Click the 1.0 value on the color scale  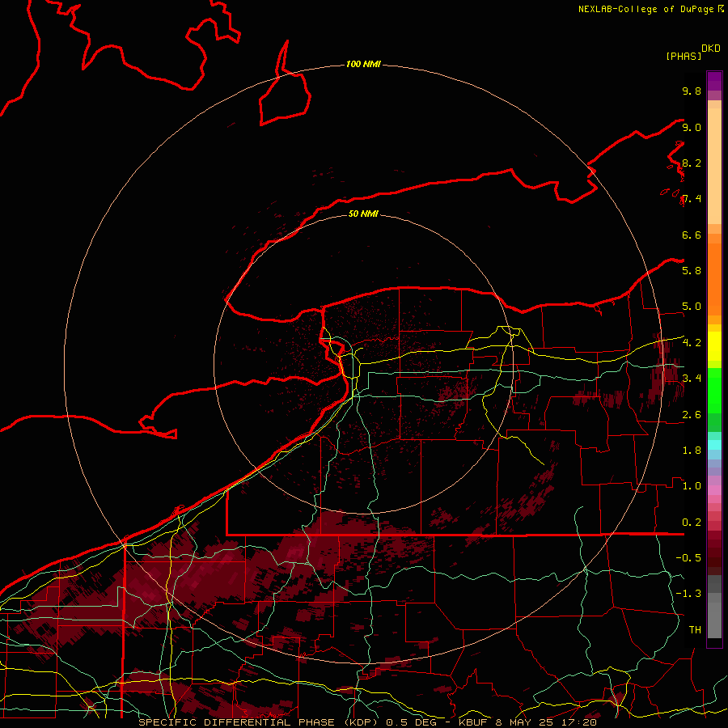click(x=692, y=485)
